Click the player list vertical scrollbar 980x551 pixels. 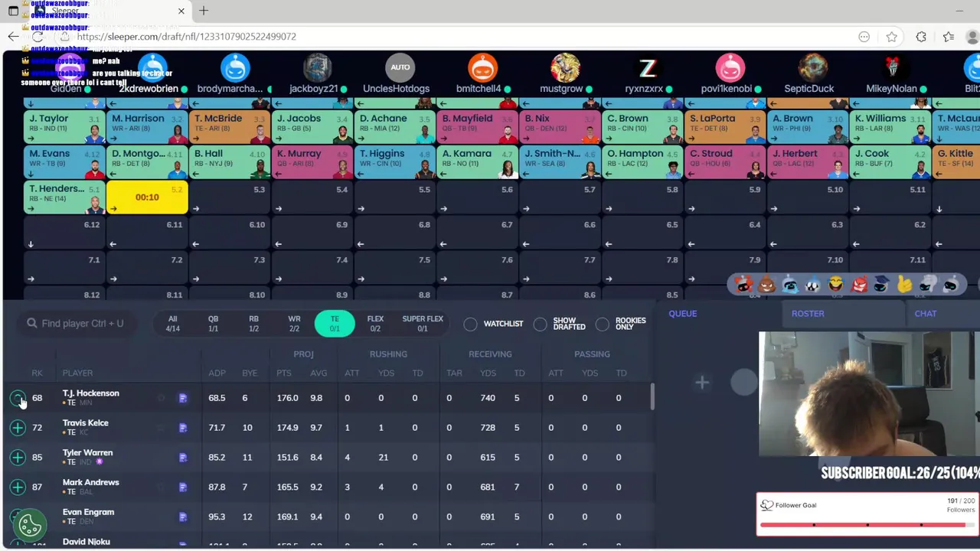[652, 396]
